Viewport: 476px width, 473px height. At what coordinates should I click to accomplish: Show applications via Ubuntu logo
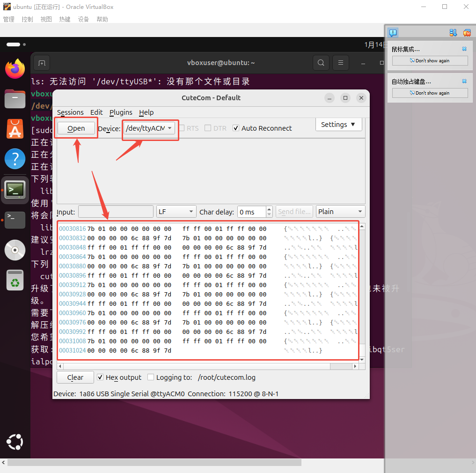[x=15, y=442]
